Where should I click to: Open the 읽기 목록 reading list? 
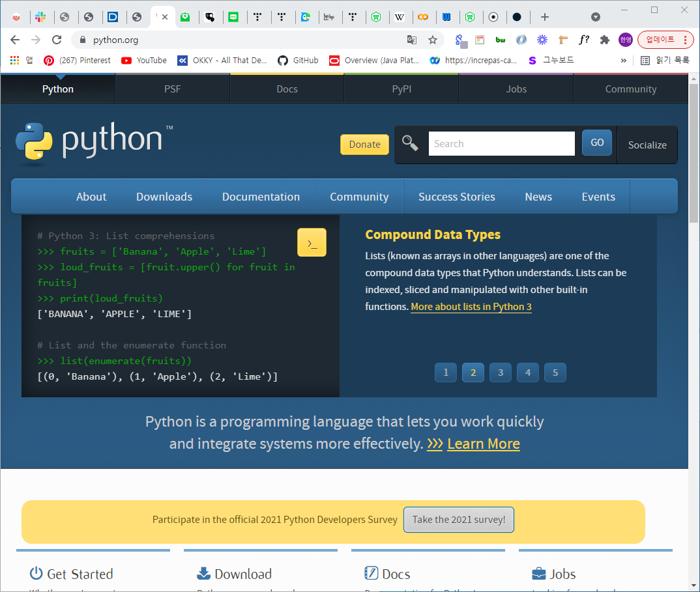(665, 60)
